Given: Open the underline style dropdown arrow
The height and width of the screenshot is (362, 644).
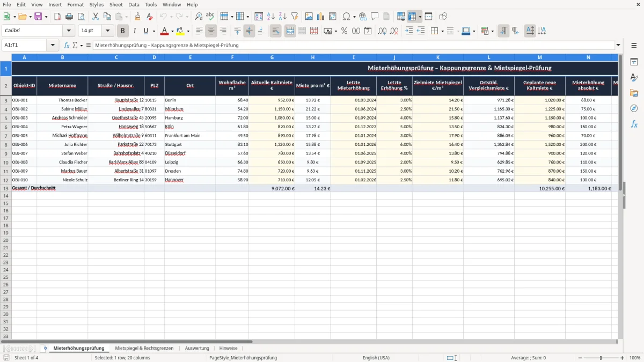Looking at the screenshot, I should [154, 31].
